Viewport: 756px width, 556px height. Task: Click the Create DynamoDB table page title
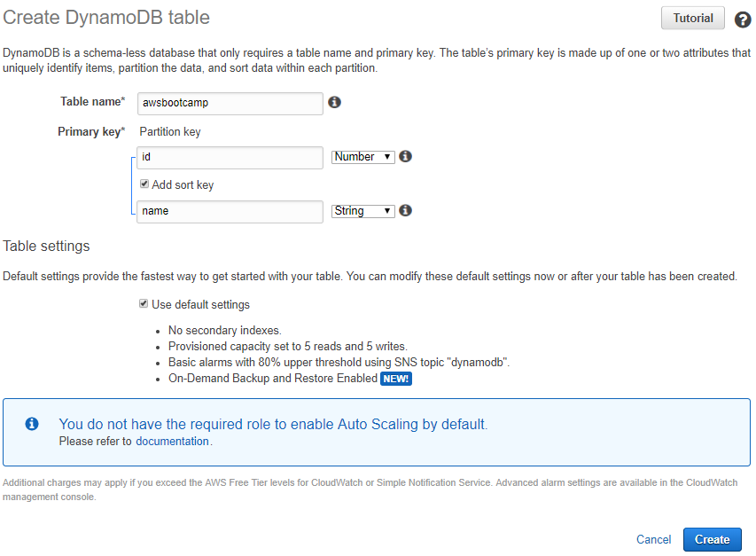point(106,18)
